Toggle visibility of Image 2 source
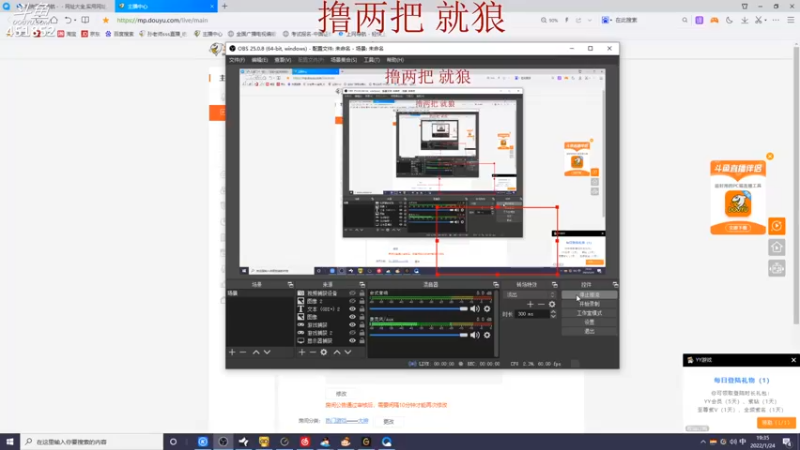The width and height of the screenshot is (800, 450). pos(352,301)
